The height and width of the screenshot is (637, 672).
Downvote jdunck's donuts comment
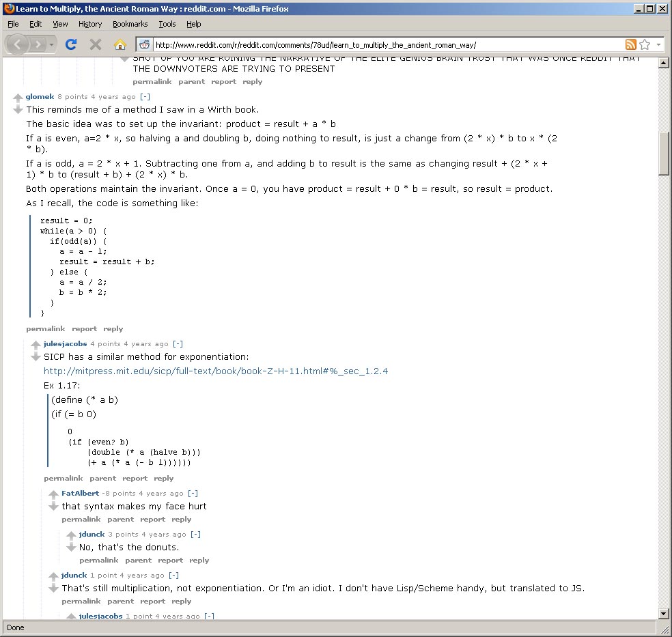71,548
